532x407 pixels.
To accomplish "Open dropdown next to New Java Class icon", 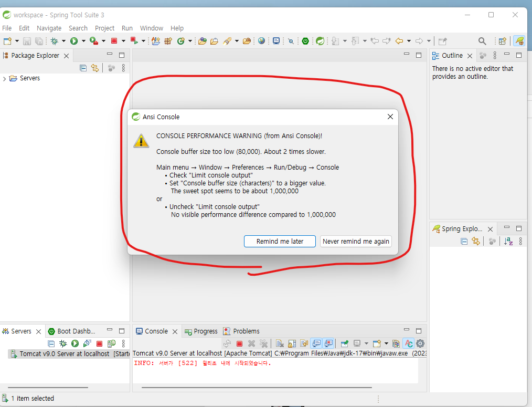I will pos(190,41).
